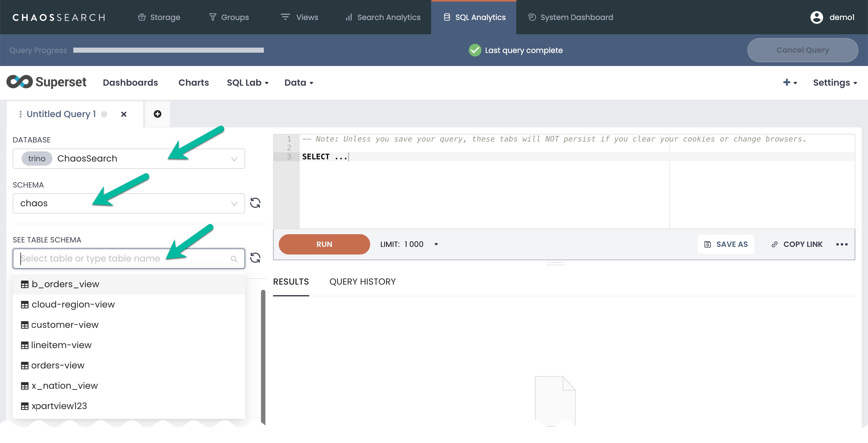Screen dimensions: 868x443
Task: Click the demo1 user account icon
Action: click(x=817, y=17)
